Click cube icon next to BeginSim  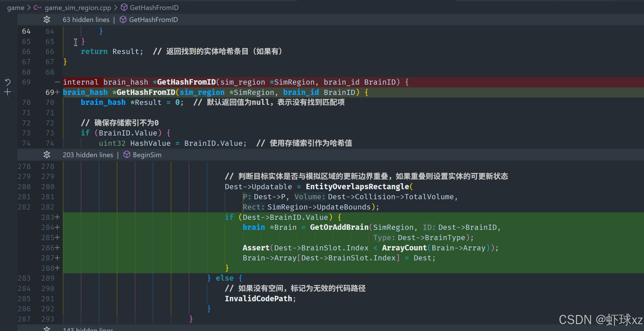tap(127, 155)
